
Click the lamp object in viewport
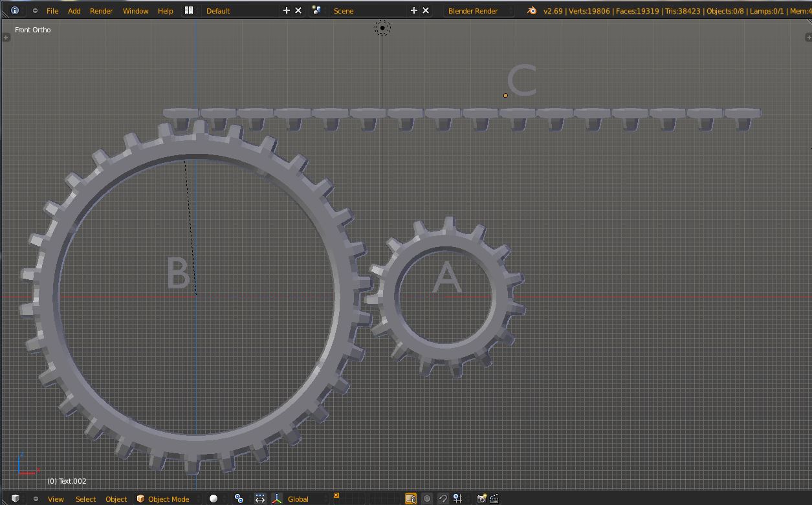382,28
